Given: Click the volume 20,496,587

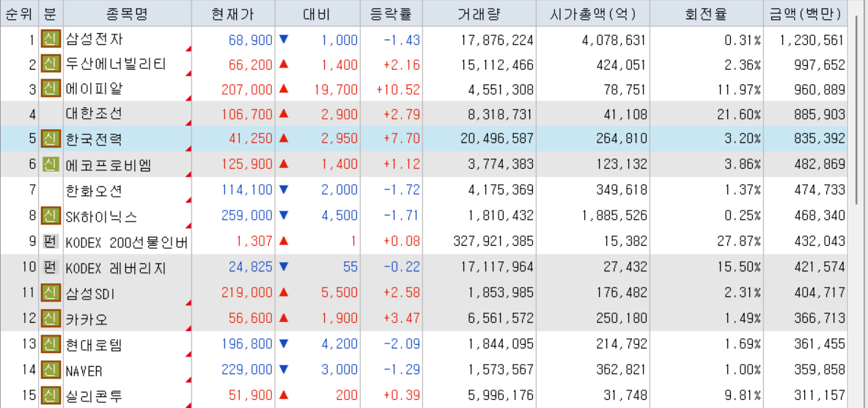Looking at the screenshot, I should [x=497, y=139].
